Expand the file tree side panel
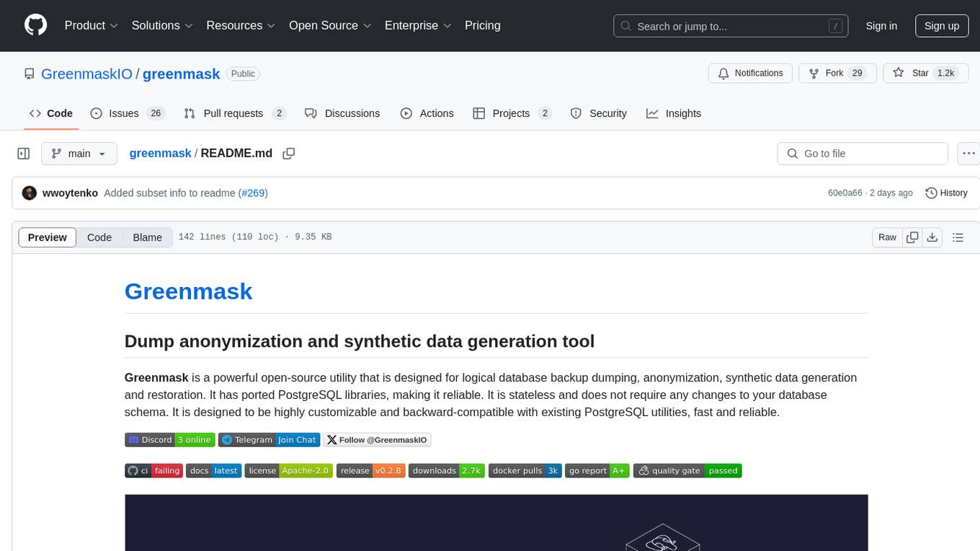This screenshot has height=551, width=980. point(24,154)
